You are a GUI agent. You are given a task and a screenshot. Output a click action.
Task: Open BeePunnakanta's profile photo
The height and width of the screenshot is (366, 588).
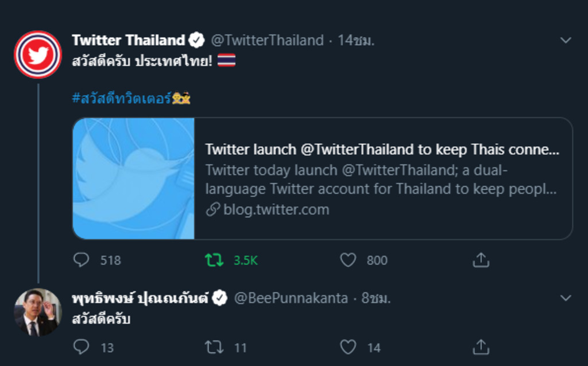(x=38, y=312)
